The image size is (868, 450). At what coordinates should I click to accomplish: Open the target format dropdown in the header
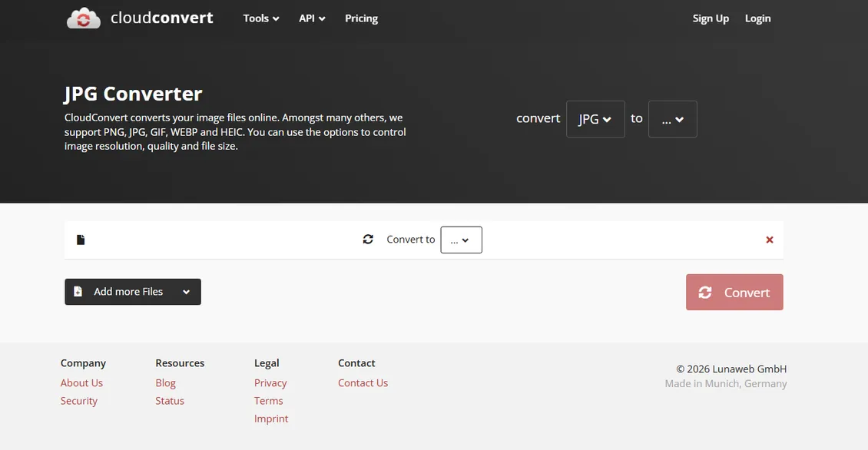(x=673, y=119)
